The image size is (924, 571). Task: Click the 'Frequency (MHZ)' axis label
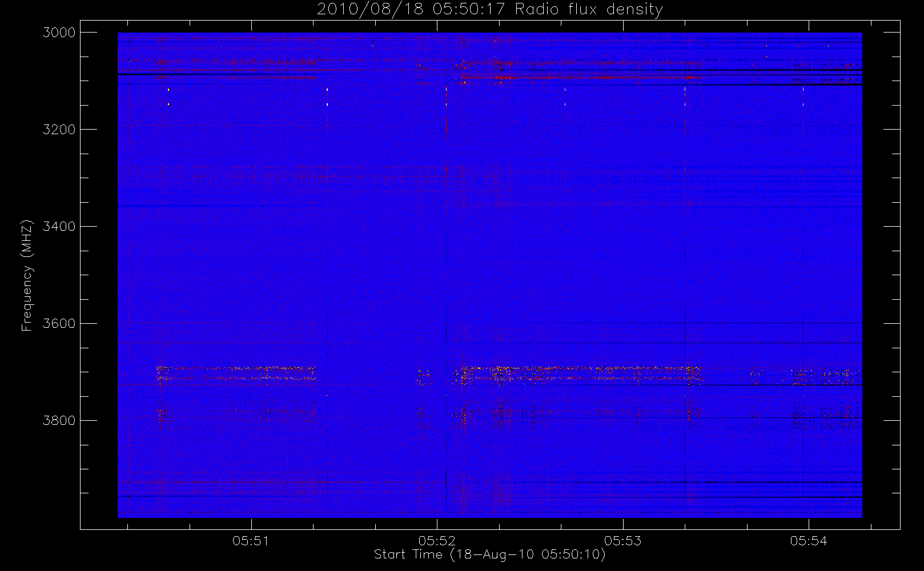[x=27, y=275]
